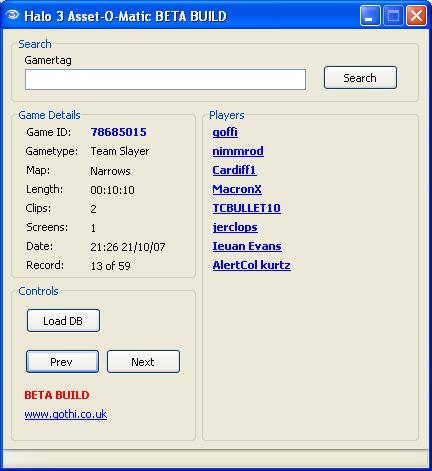The height and width of the screenshot is (471, 432).
Task: Go to previous record with Prev
Action: [x=62, y=362]
